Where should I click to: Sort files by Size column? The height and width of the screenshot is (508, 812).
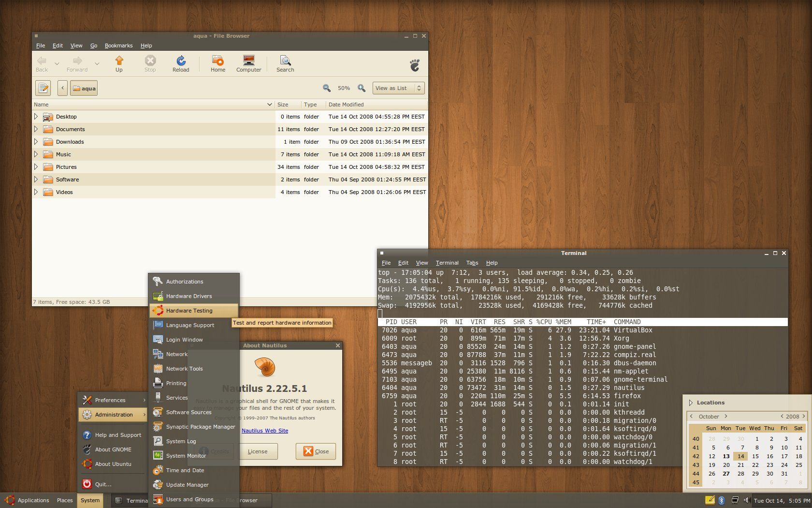288,105
